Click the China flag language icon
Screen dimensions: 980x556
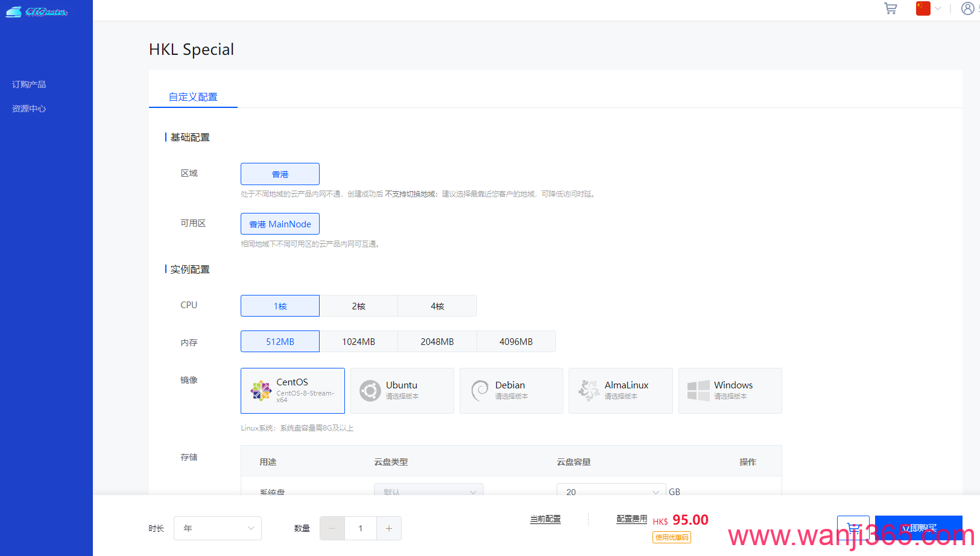point(923,8)
